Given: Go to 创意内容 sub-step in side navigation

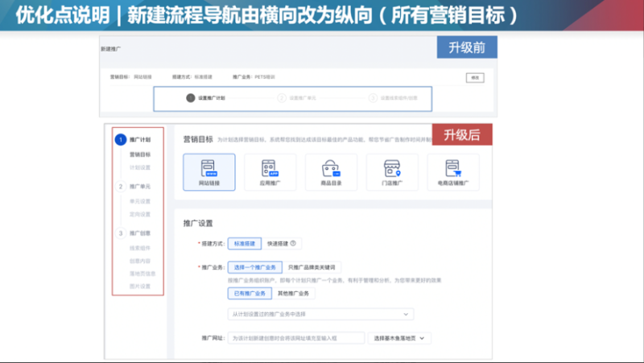Looking at the screenshot, I should 140,261.
